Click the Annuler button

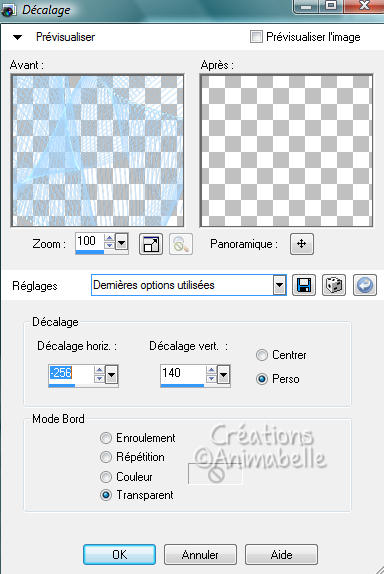(x=200, y=555)
